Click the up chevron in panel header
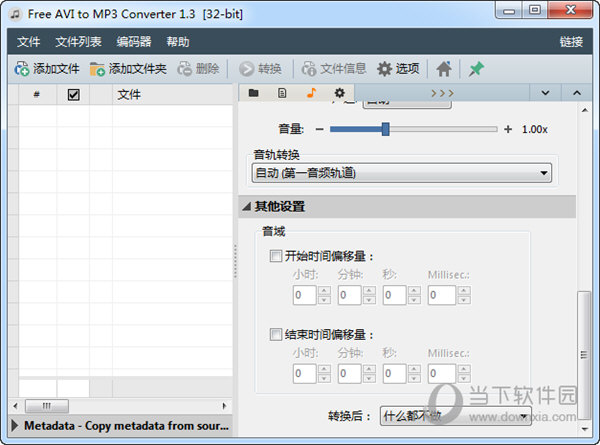The image size is (600, 445). tap(577, 93)
